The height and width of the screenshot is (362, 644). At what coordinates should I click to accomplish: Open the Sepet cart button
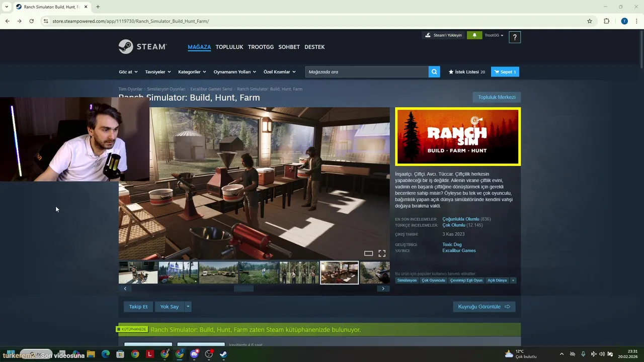point(505,72)
